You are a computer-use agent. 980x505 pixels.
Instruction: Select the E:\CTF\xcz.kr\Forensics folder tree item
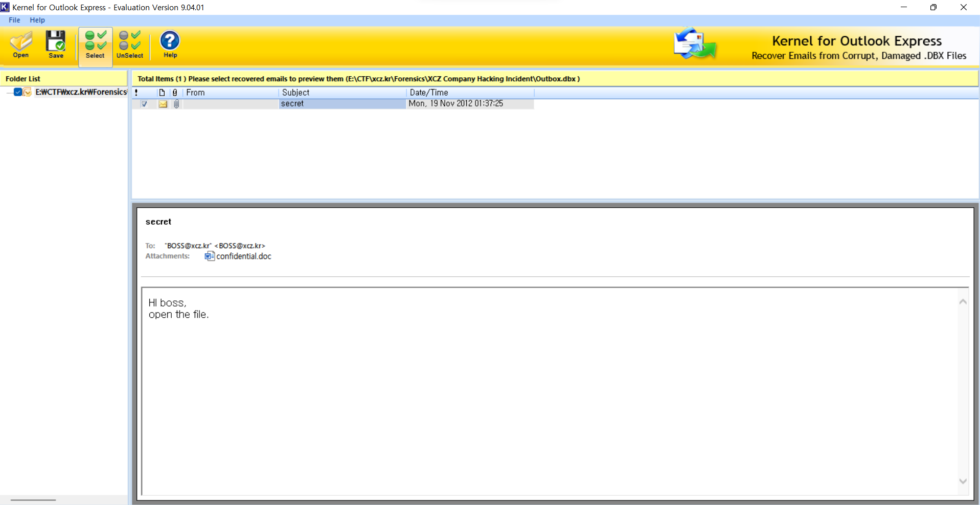(x=81, y=92)
